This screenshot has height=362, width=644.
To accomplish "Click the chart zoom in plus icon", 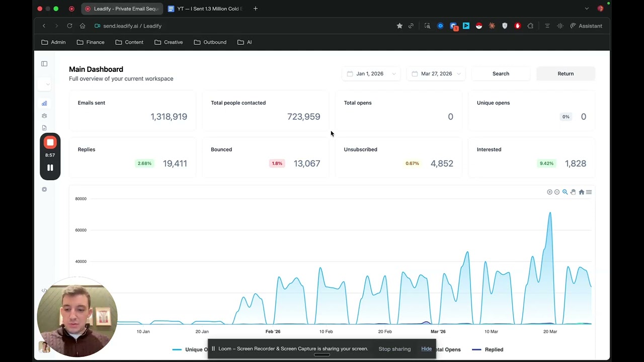I will (x=549, y=192).
